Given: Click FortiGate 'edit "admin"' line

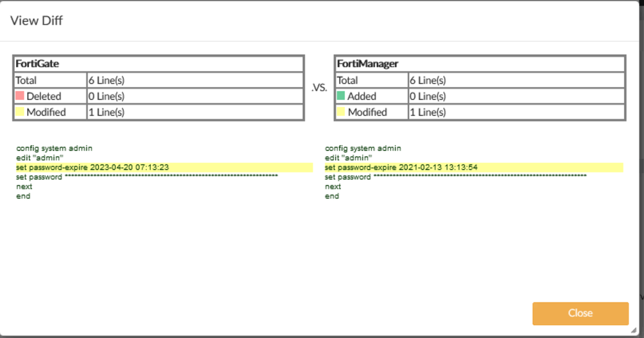Looking at the screenshot, I should click(x=40, y=158).
